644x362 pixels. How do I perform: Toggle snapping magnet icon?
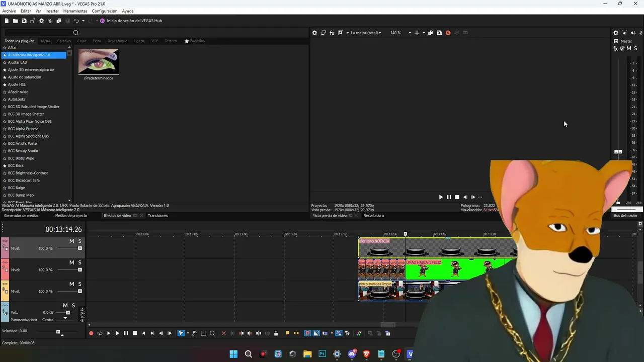coord(307,333)
